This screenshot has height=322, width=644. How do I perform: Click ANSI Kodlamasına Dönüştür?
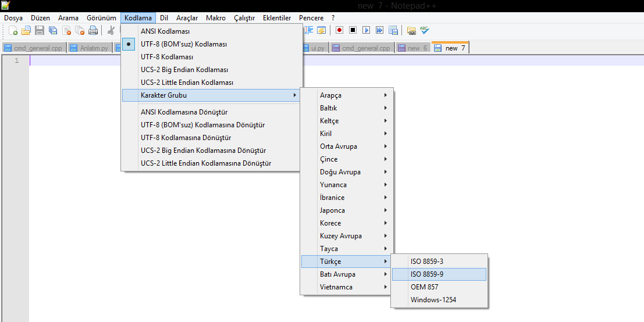point(212,112)
